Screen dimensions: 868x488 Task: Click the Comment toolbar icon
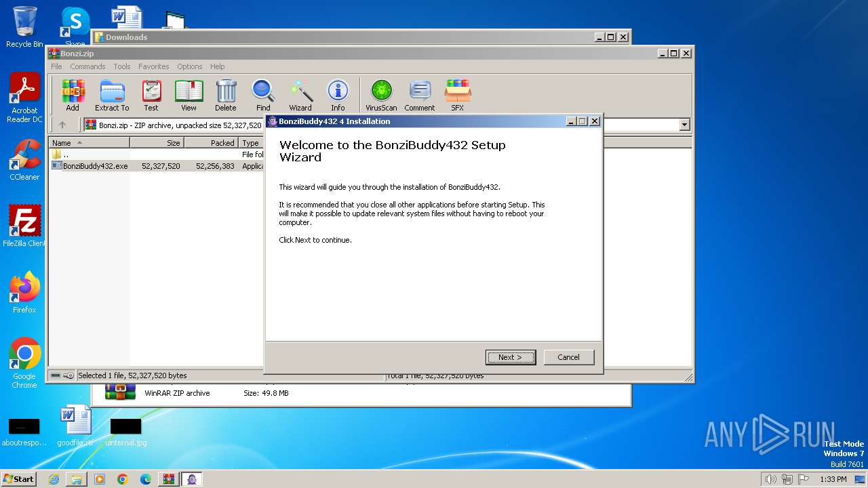420,95
